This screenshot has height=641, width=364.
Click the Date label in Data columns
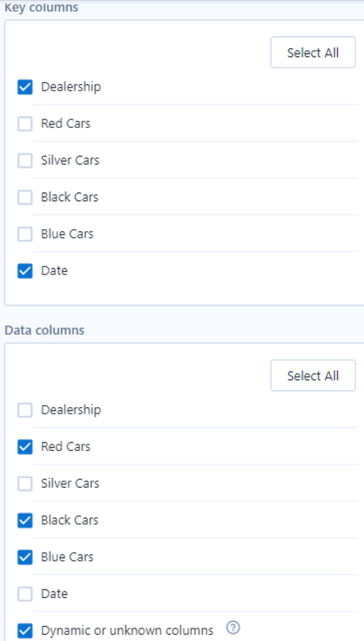(54, 593)
